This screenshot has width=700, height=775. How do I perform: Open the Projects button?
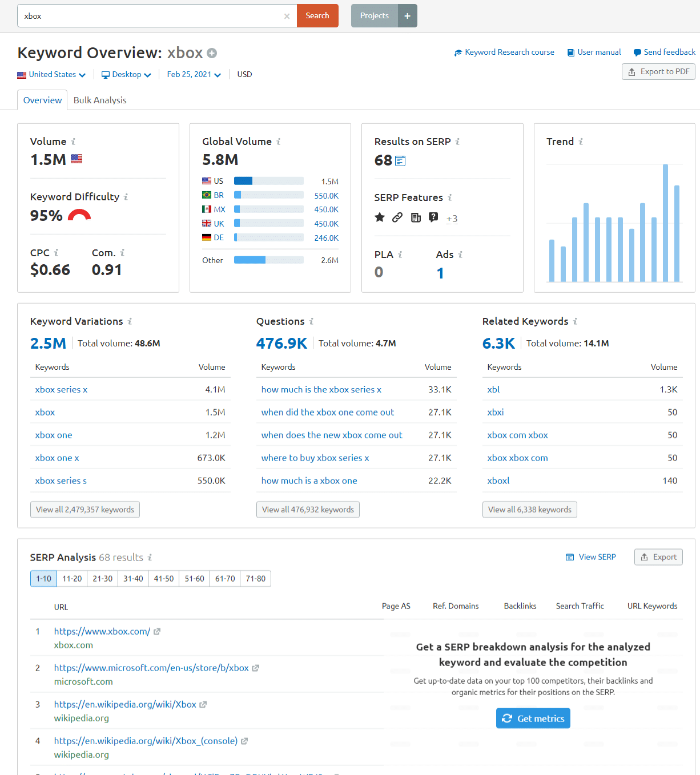click(375, 16)
